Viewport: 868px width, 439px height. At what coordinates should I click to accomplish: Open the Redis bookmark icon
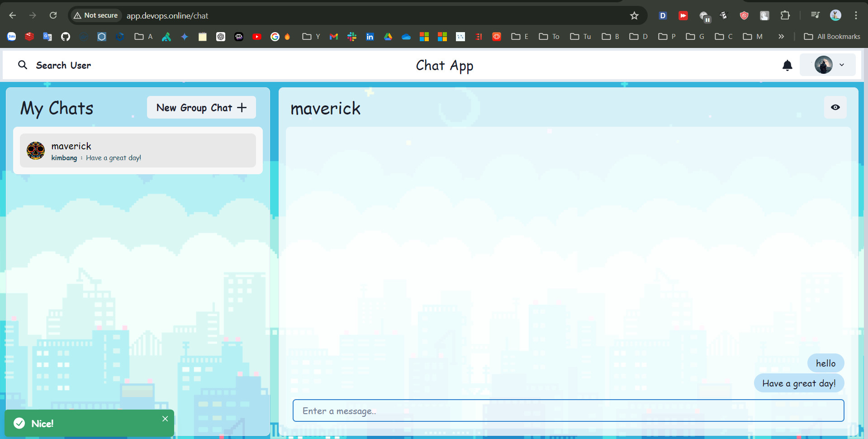(x=29, y=37)
